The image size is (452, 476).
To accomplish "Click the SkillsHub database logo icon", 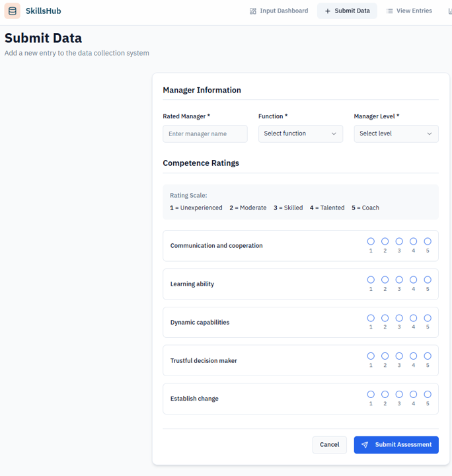I will (13, 11).
